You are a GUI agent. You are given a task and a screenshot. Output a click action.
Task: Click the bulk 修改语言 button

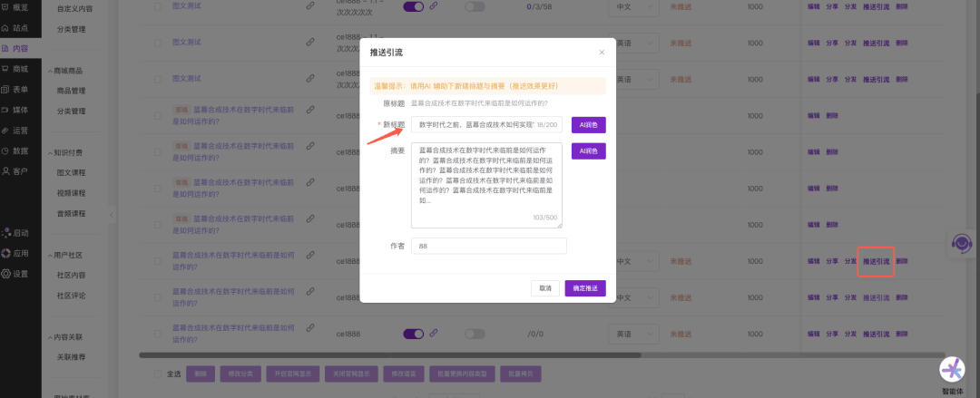pos(403,374)
